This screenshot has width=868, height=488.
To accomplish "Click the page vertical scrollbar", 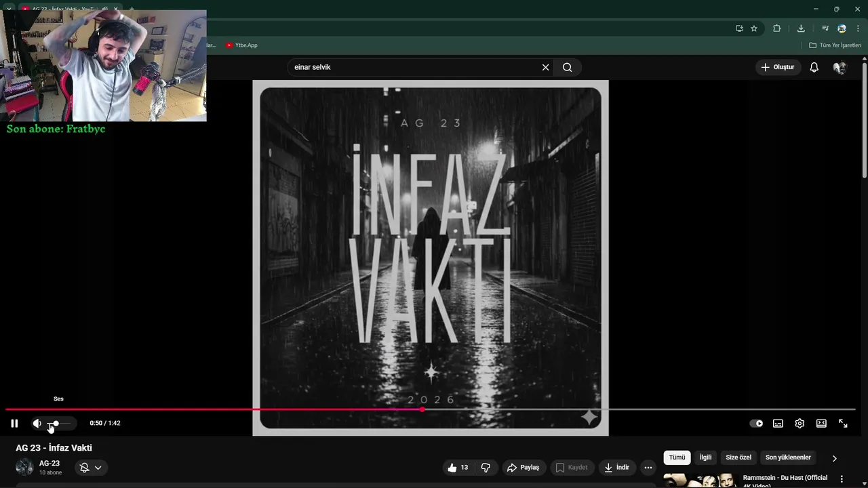I will click(865, 122).
